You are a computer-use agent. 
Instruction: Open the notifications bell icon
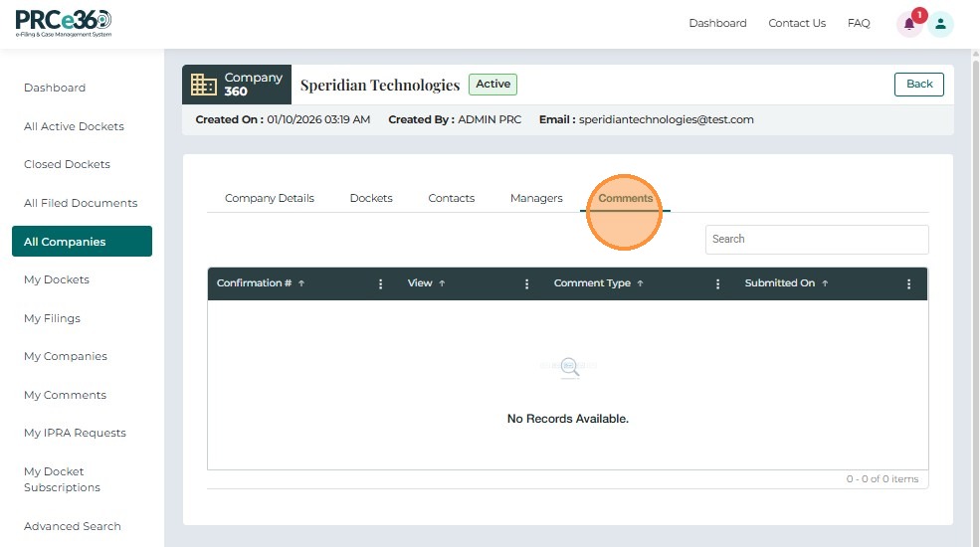(x=909, y=24)
